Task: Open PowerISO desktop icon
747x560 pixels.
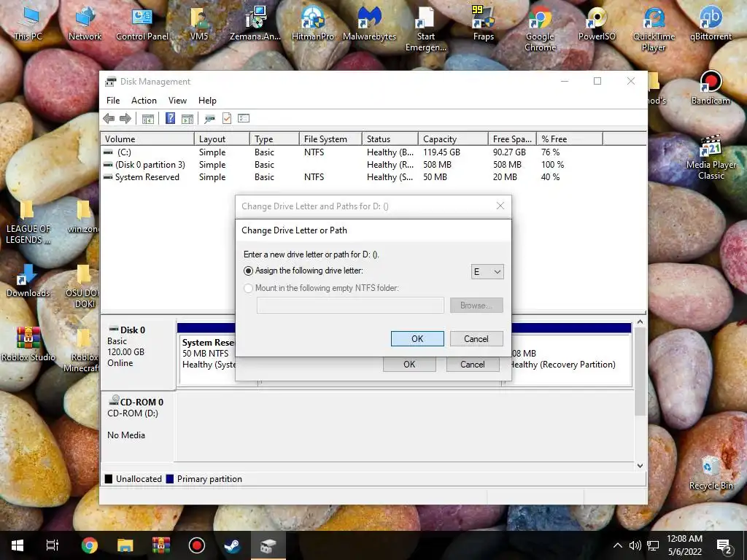Action: (597, 23)
